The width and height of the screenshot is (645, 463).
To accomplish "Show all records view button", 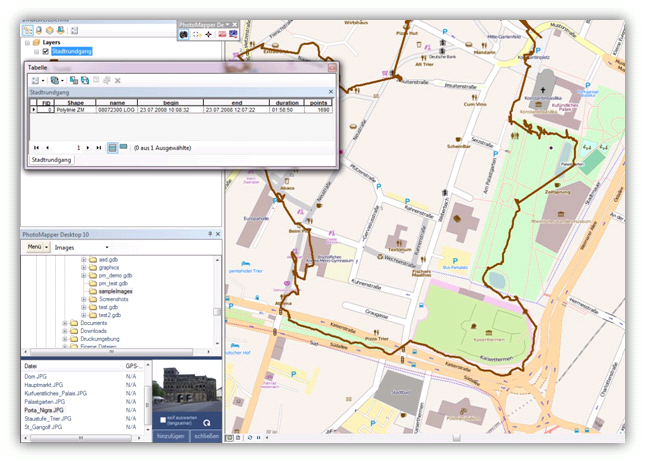I will [x=111, y=147].
